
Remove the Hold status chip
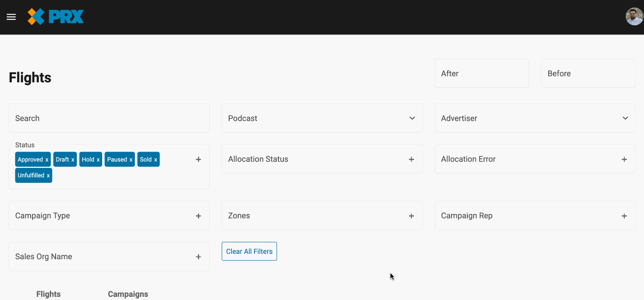click(98, 160)
